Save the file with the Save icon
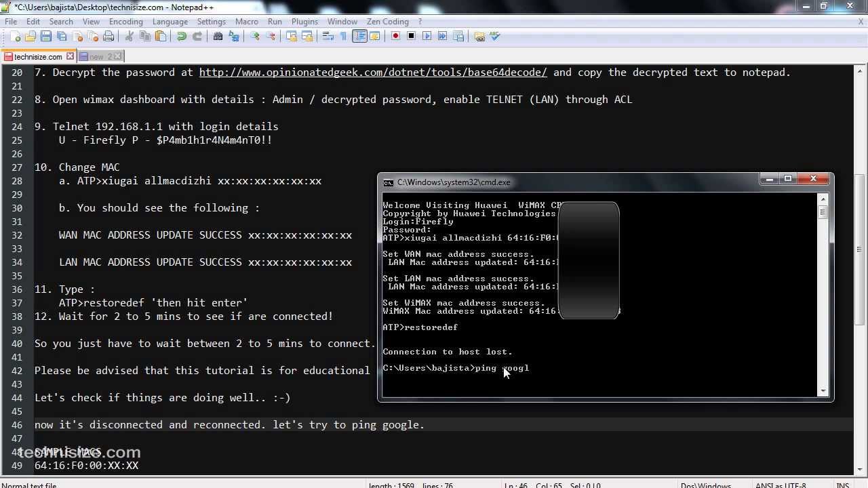 click(x=46, y=36)
